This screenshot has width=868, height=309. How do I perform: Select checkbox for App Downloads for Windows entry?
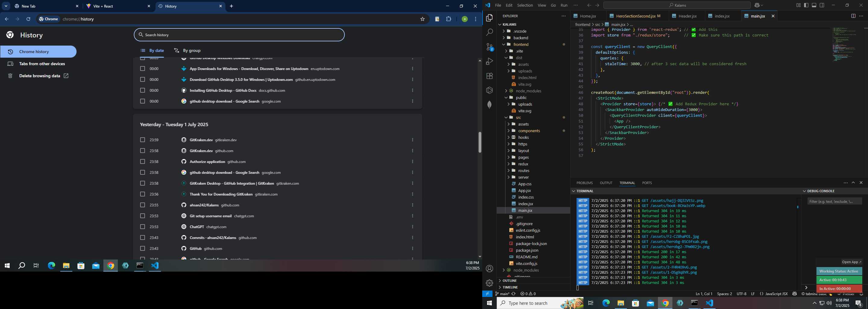142,69
